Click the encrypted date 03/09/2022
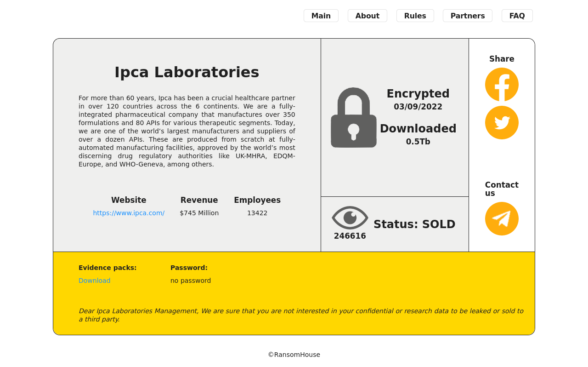 click(418, 107)
